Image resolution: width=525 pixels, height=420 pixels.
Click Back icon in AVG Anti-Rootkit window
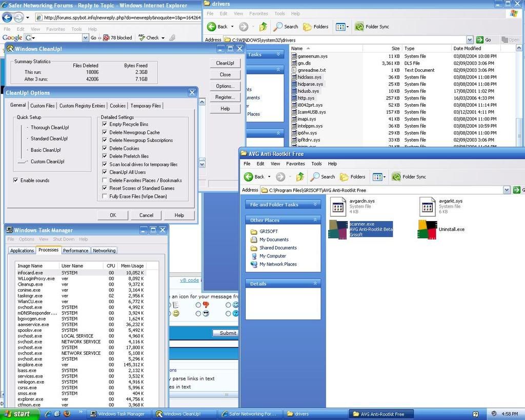pyautogui.click(x=249, y=176)
